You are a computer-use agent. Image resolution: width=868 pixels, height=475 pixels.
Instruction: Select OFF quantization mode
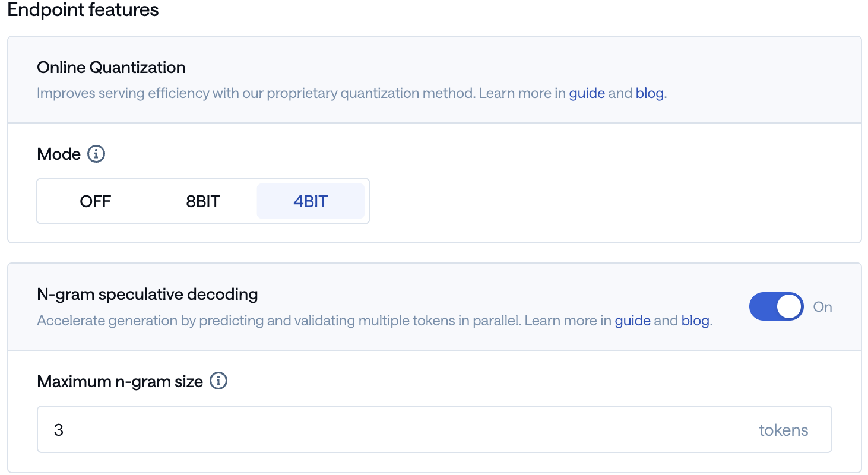[x=96, y=201]
